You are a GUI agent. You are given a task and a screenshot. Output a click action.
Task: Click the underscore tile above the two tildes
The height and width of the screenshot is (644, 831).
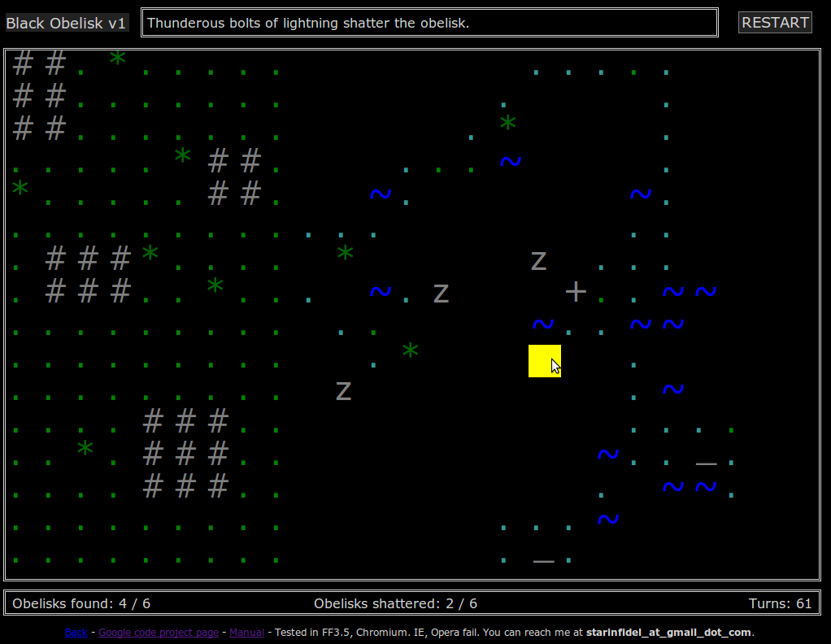(x=706, y=463)
